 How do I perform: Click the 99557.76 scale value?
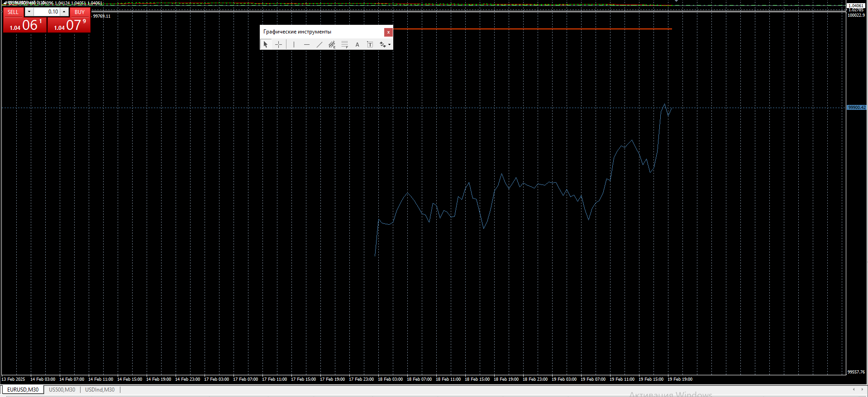click(x=856, y=372)
